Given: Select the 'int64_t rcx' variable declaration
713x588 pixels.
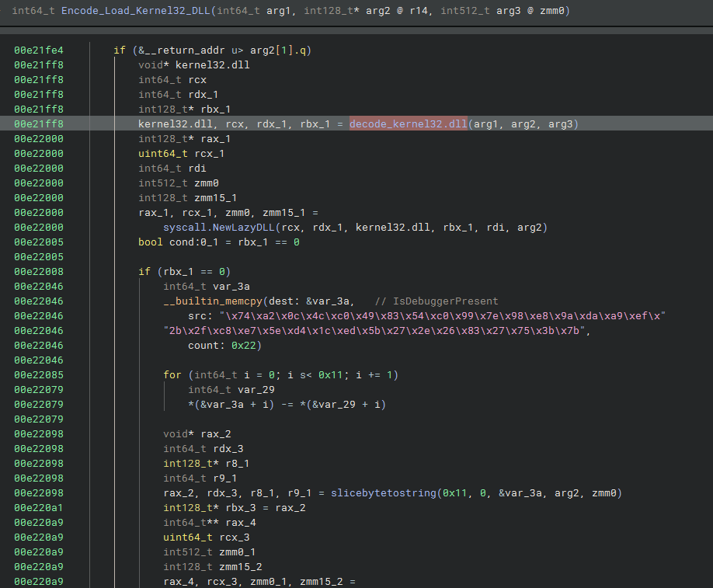Looking at the screenshot, I should (172, 79).
